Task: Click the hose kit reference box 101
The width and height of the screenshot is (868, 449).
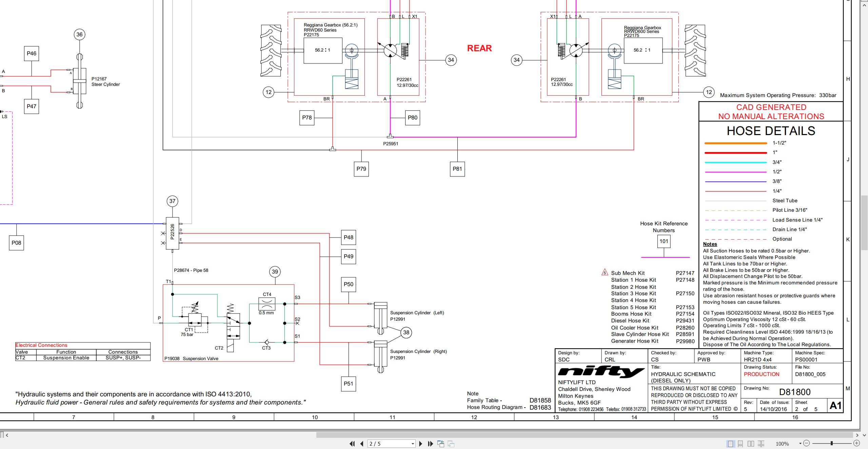Action: 664,241
